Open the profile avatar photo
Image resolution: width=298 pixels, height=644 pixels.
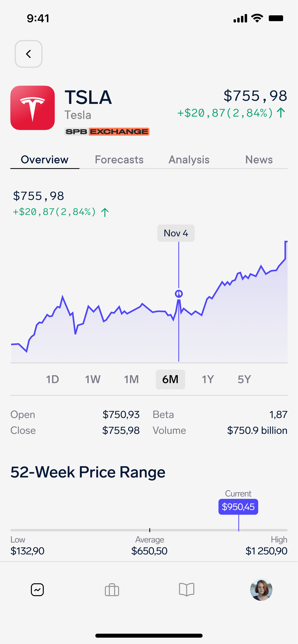pyautogui.click(x=261, y=590)
